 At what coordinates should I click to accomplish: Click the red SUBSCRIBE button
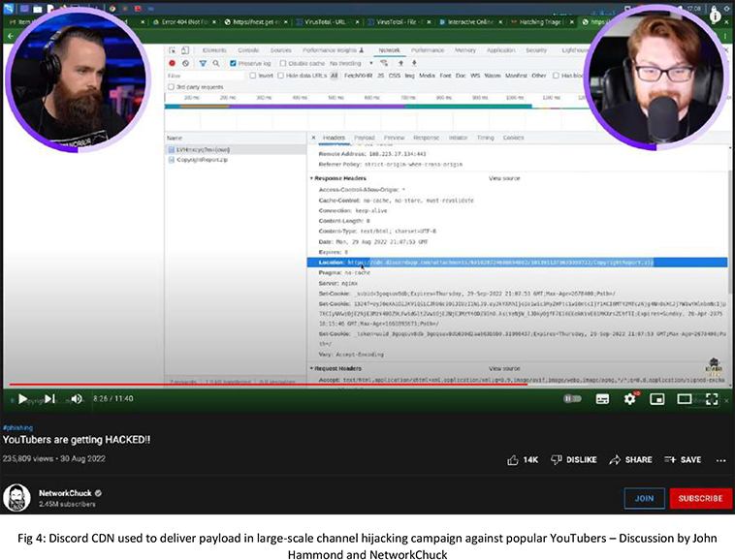click(700, 498)
